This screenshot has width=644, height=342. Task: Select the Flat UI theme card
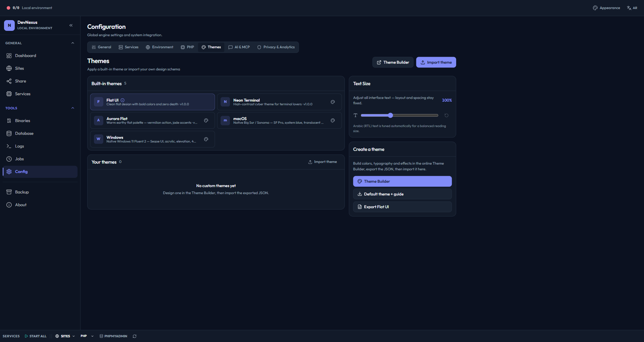[153, 102]
